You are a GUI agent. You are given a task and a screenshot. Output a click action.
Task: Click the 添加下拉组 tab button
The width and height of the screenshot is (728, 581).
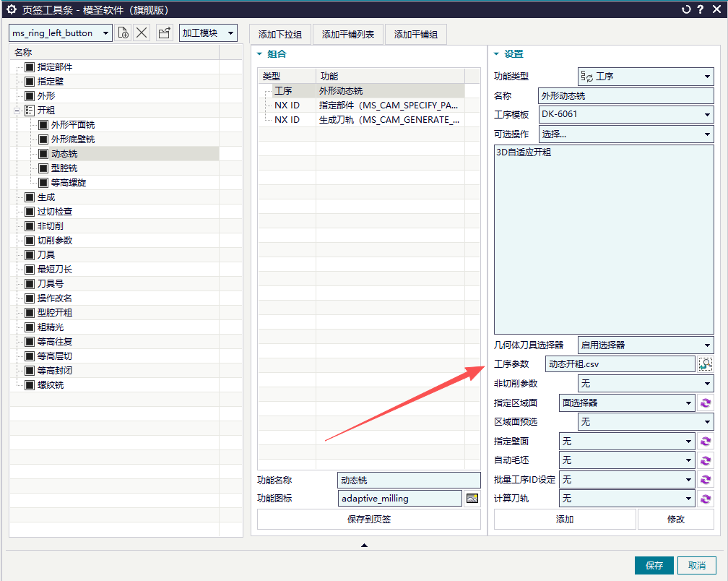pyautogui.click(x=280, y=35)
